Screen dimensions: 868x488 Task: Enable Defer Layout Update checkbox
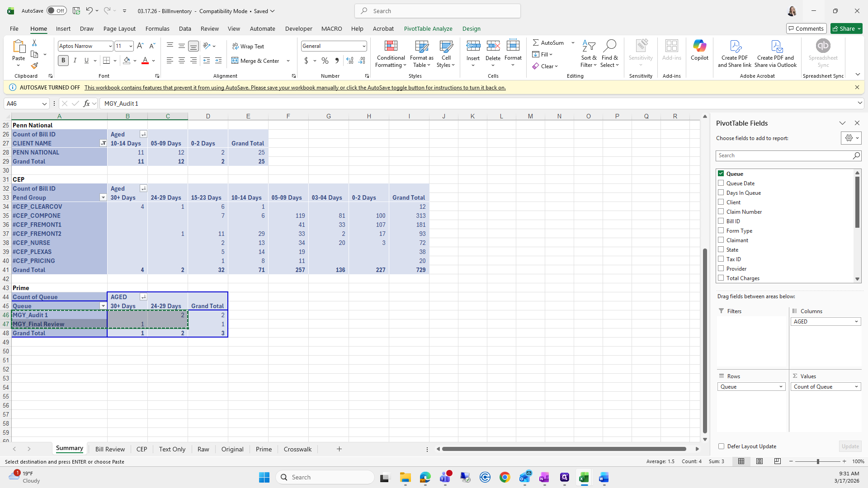click(721, 446)
